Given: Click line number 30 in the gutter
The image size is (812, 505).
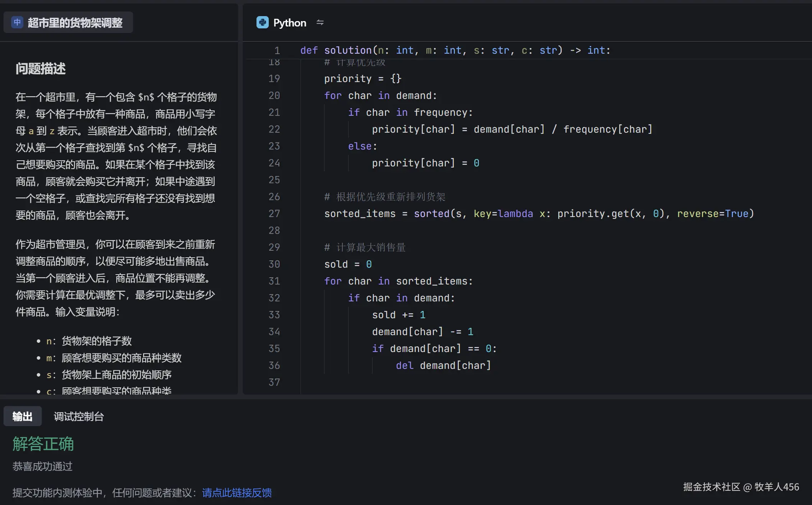Looking at the screenshot, I should click(274, 264).
